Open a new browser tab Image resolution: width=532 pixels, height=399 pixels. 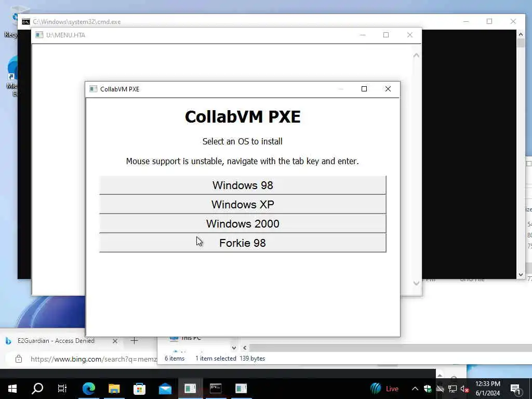point(135,341)
